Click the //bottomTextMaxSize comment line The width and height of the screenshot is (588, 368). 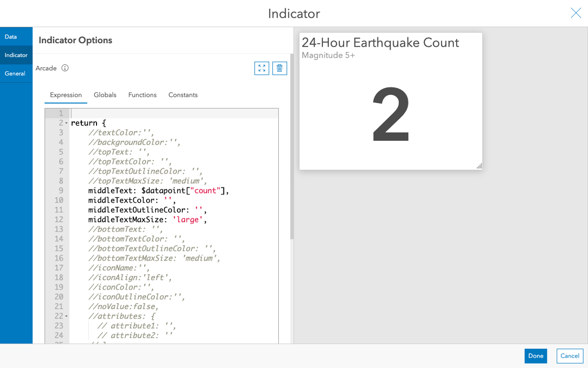click(x=154, y=258)
